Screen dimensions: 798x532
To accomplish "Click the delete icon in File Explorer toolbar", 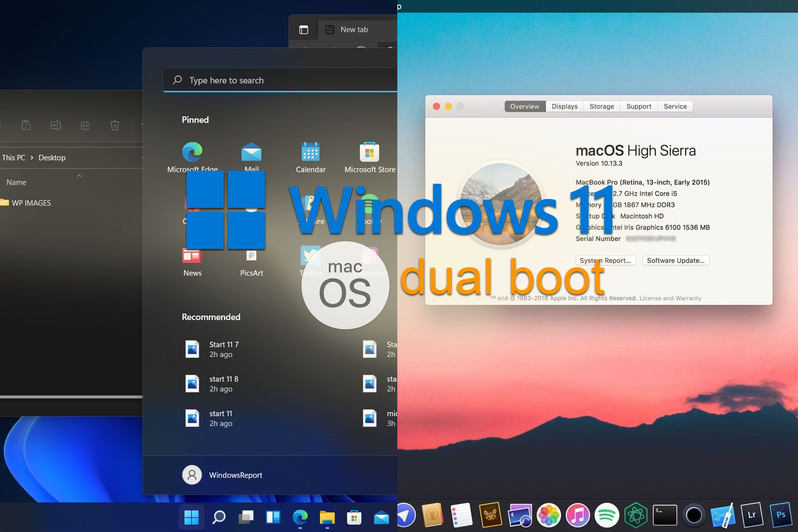I will point(115,125).
